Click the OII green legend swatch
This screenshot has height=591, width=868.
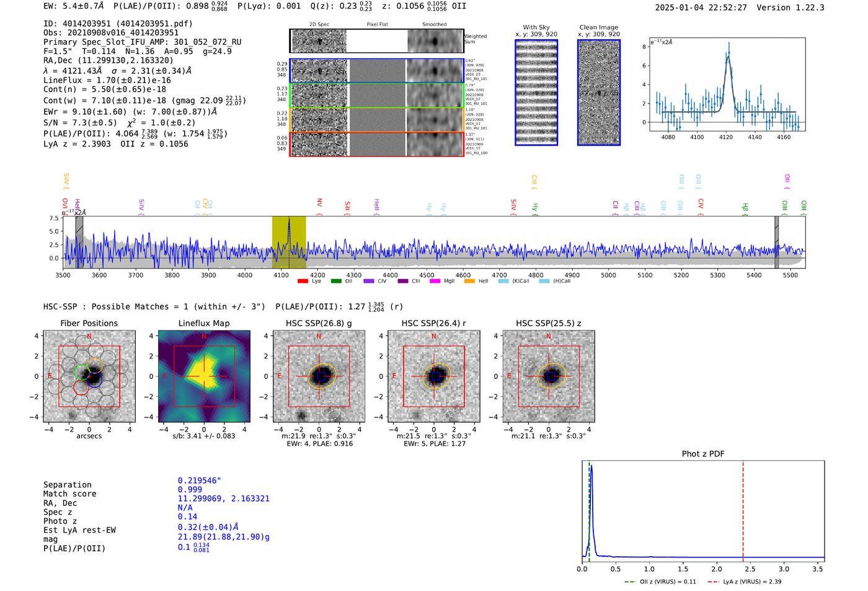coord(336,282)
